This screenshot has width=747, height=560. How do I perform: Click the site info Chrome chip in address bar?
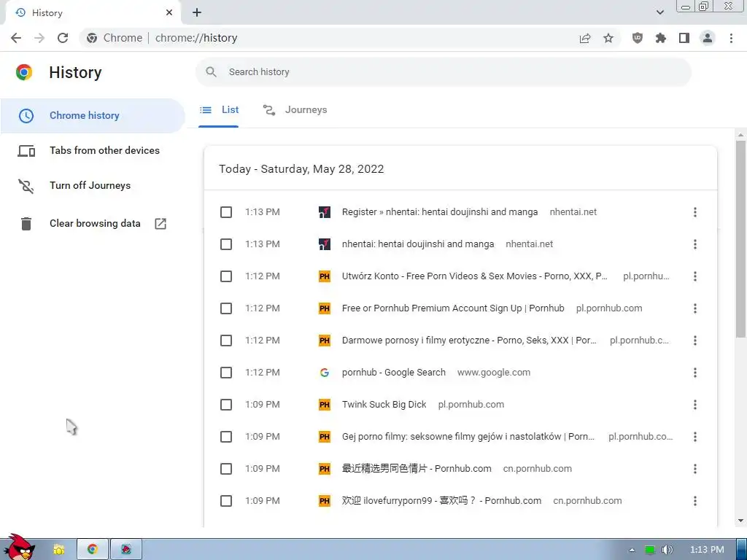[115, 38]
